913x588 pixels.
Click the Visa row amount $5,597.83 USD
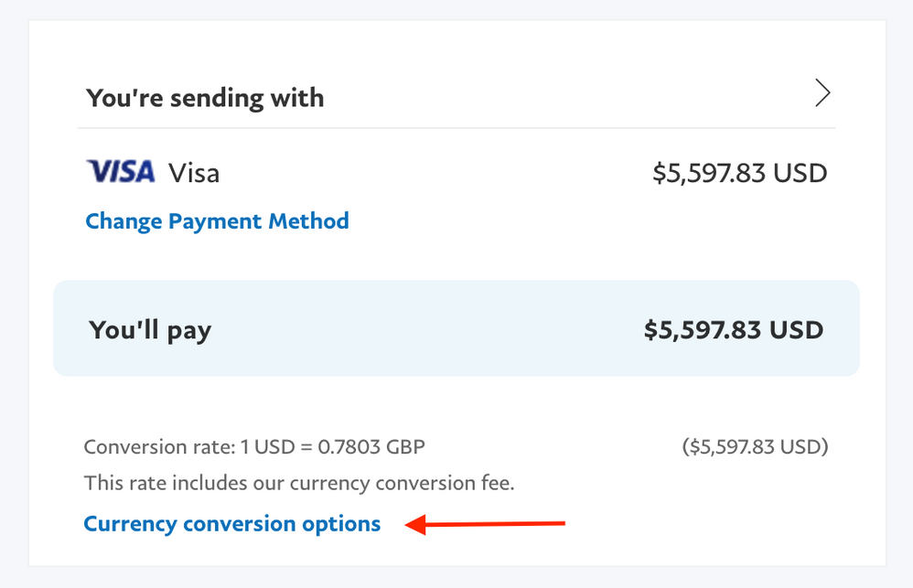[x=739, y=173]
